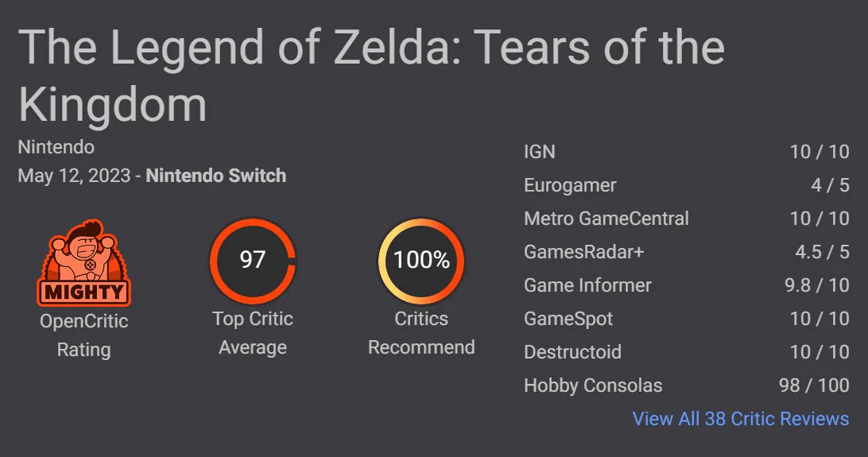
Task: Click the Mighty OpenCritic rating badge
Action: [x=84, y=263]
